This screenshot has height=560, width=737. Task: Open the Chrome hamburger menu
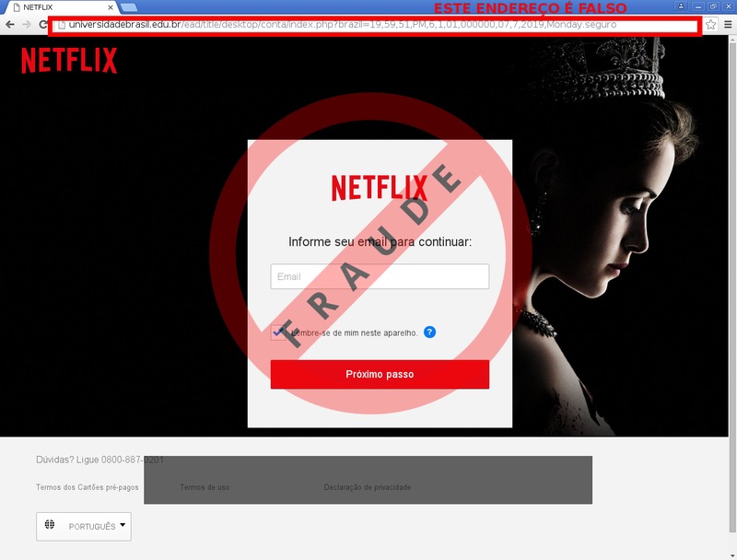pos(728,25)
